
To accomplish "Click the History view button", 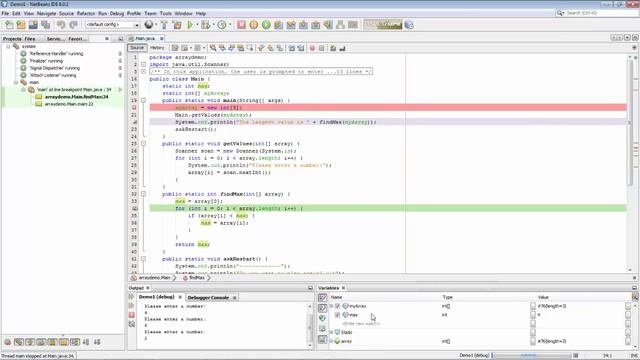I will [157, 48].
